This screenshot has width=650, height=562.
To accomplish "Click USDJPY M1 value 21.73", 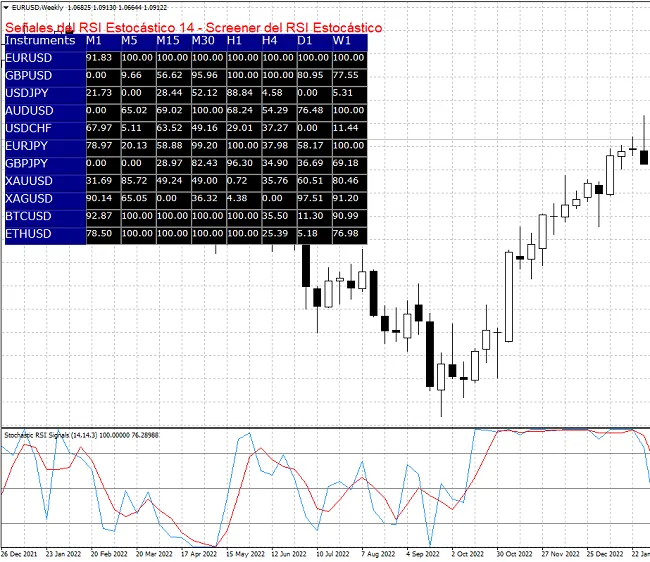I will (x=99, y=93).
